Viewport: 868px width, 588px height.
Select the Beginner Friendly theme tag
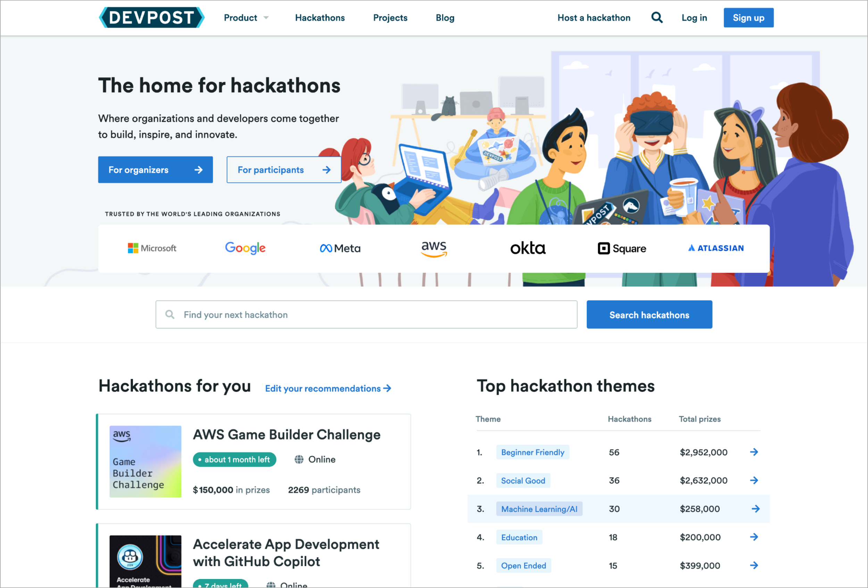click(533, 452)
